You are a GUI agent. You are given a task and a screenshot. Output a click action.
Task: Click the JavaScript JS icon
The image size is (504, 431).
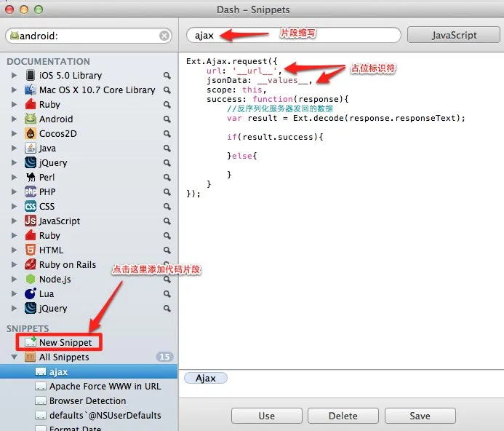click(31, 221)
